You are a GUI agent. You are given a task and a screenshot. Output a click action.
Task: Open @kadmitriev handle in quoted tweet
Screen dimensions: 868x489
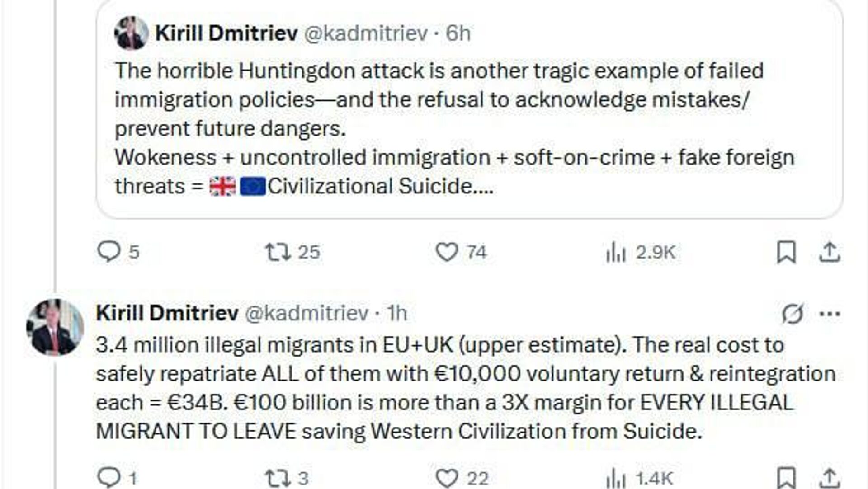point(366,33)
